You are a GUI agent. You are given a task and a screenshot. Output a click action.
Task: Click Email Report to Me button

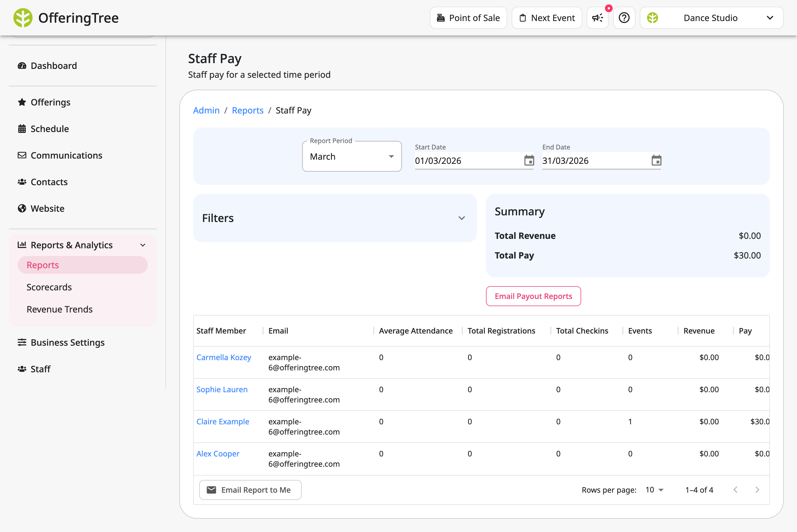[x=250, y=490]
